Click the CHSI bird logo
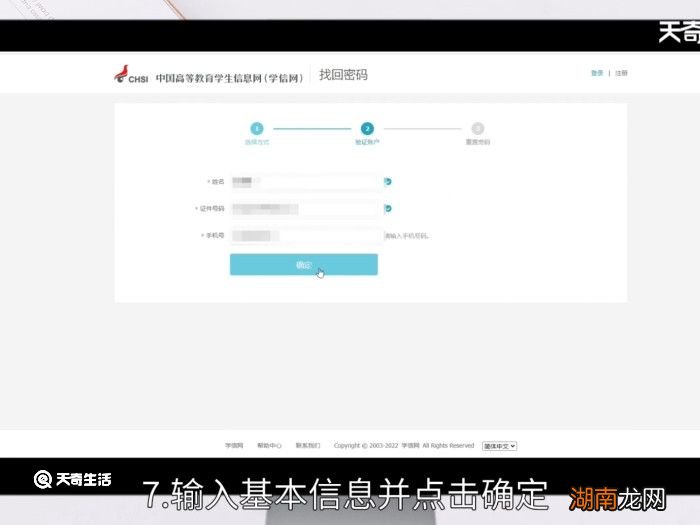Image resolution: width=700 pixels, height=525 pixels. click(x=131, y=75)
